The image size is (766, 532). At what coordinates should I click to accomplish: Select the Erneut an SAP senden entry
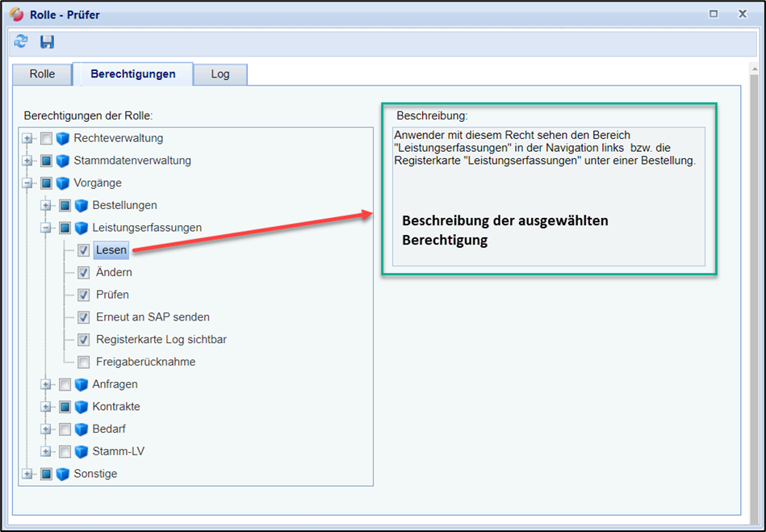tap(153, 317)
